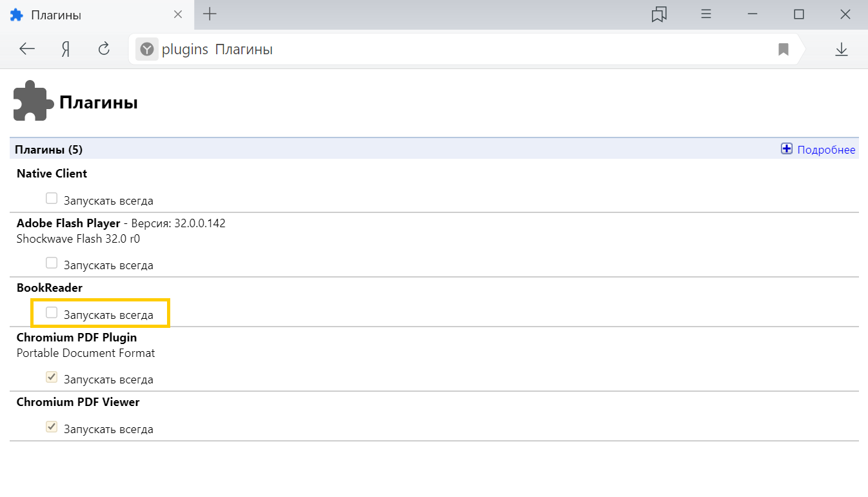Select the Плагины browser tab
The image size is (868, 497).
(x=97, y=15)
